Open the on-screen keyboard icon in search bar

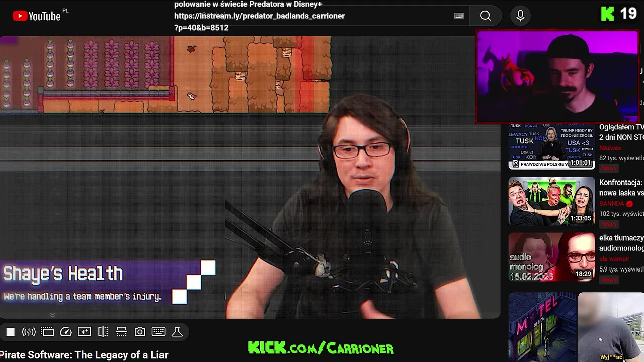tap(458, 16)
